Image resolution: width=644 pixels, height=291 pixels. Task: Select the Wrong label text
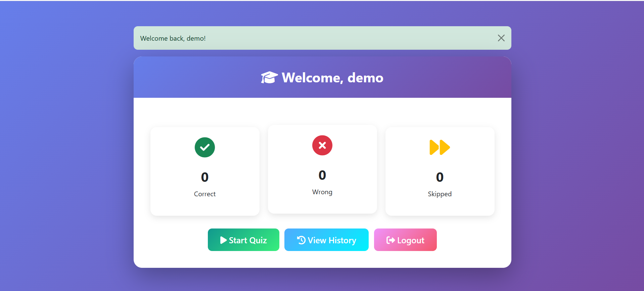[322, 192]
